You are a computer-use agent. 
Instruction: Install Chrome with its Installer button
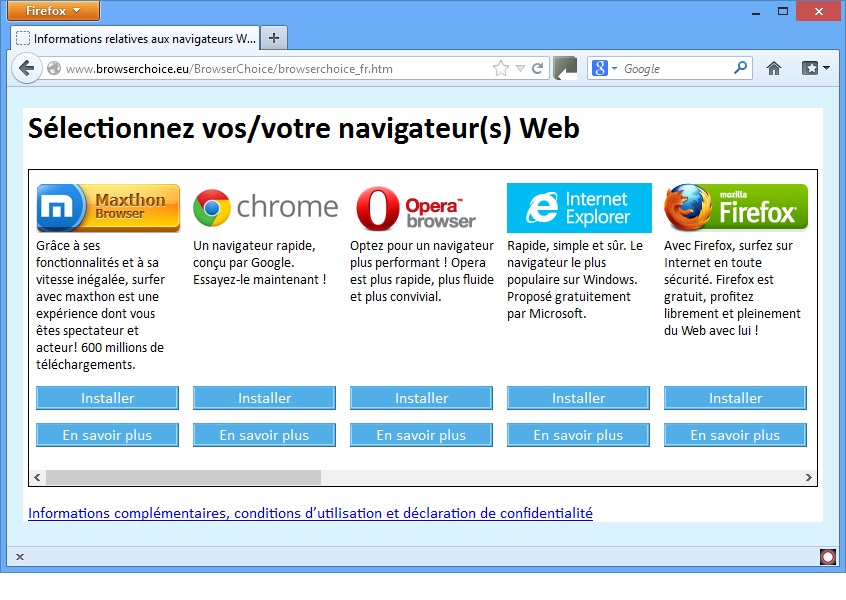coord(264,398)
